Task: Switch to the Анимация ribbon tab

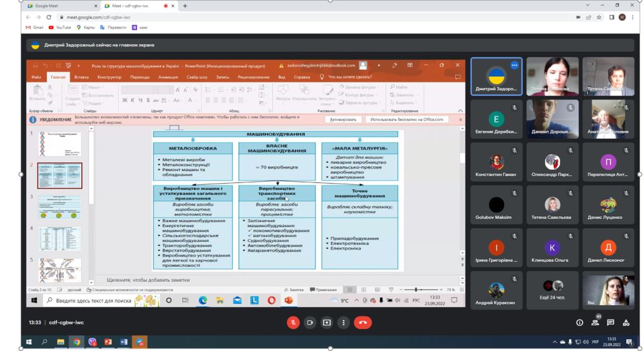Action: pos(168,77)
